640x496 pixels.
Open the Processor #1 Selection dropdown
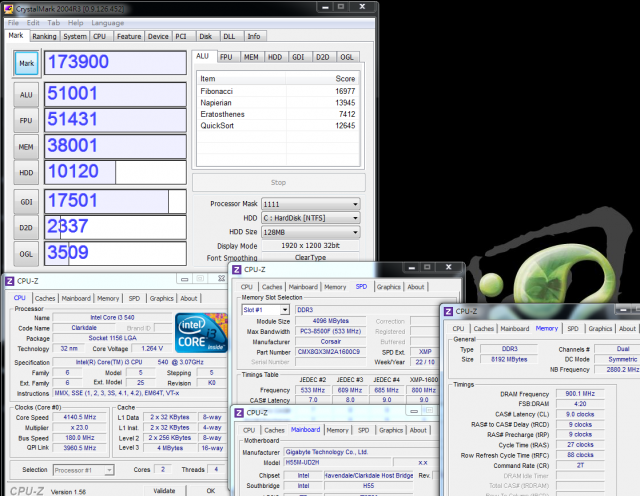tap(83, 470)
